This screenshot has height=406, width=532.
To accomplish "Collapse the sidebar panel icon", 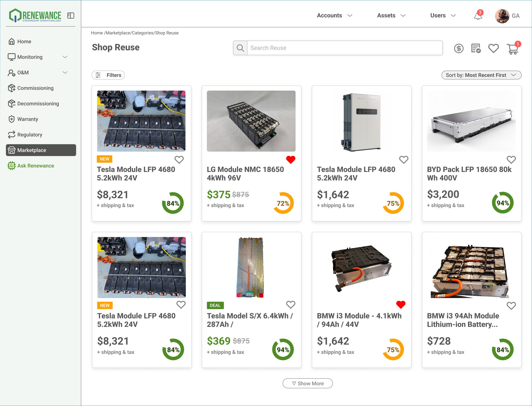I will point(70,15).
